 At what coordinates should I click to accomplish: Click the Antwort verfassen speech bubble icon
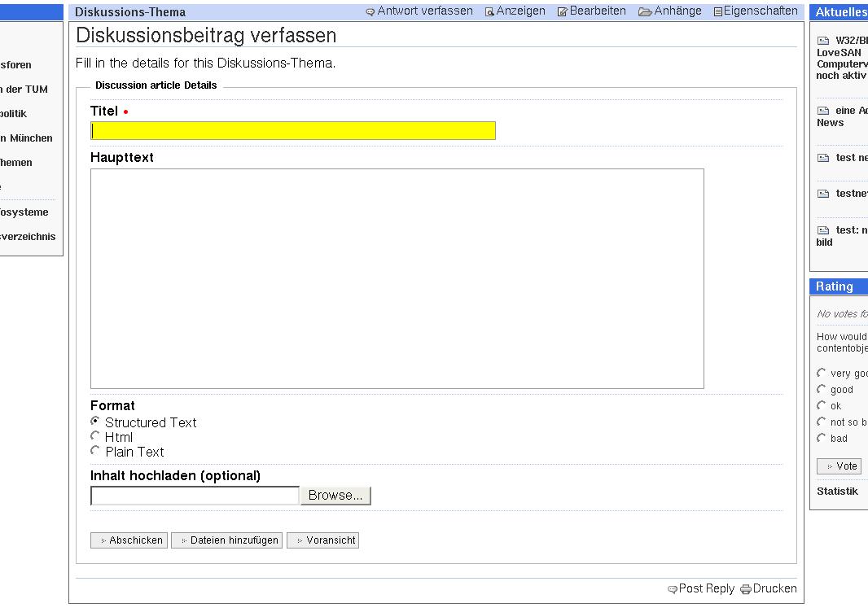point(370,12)
